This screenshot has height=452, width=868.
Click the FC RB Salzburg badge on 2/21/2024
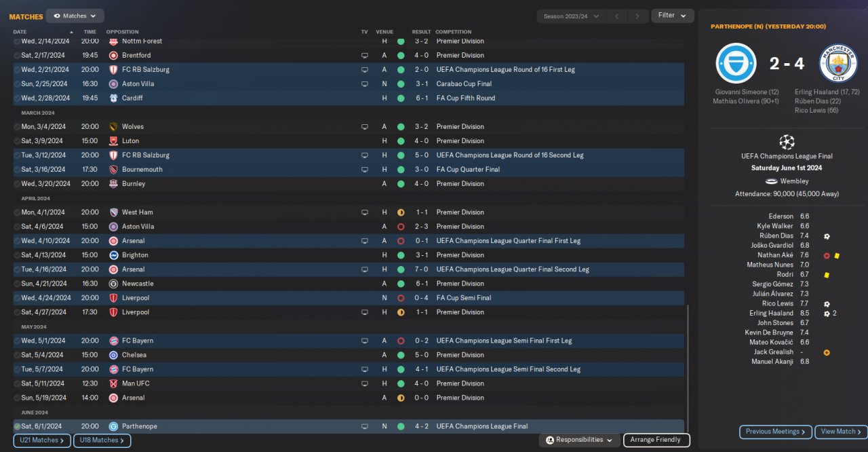tap(113, 69)
